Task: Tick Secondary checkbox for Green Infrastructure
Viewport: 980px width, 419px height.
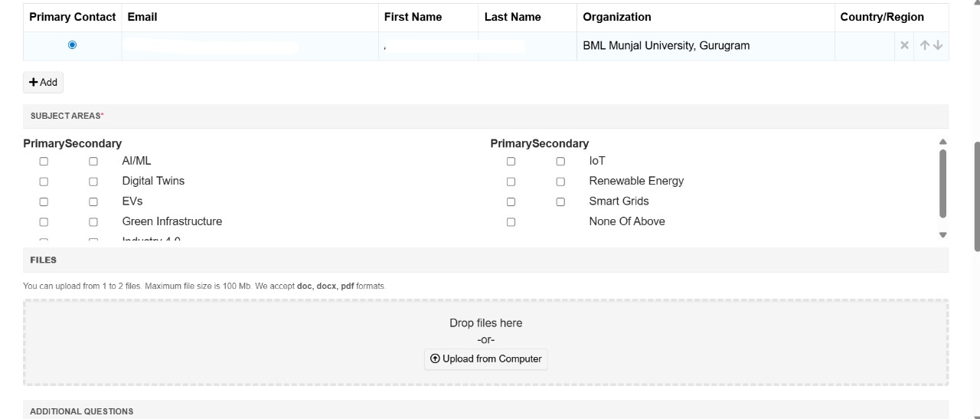Action: click(93, 222)
